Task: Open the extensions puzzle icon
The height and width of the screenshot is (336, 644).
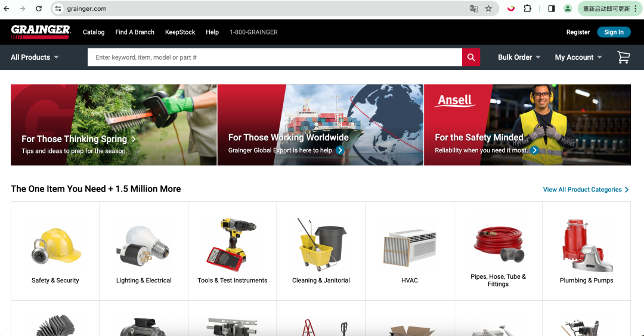Action: (x=527, y=8)
